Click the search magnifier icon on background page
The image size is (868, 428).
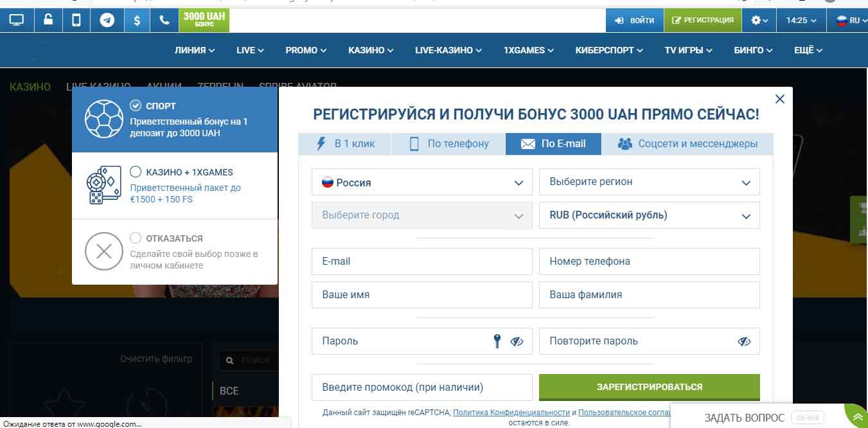click(x=228, y=361)
